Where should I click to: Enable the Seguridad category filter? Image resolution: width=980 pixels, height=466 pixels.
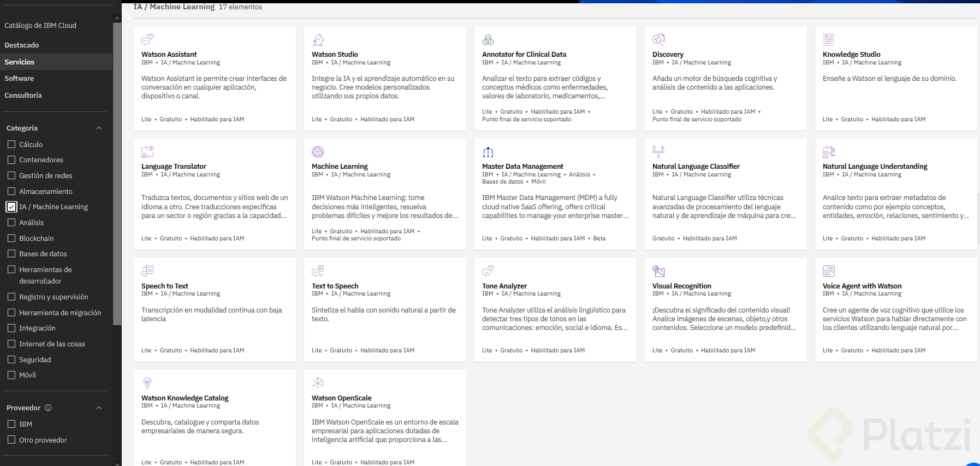[11, 359]
